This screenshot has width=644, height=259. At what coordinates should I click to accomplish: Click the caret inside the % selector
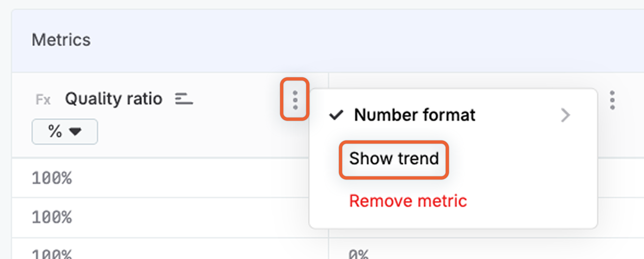75,132
